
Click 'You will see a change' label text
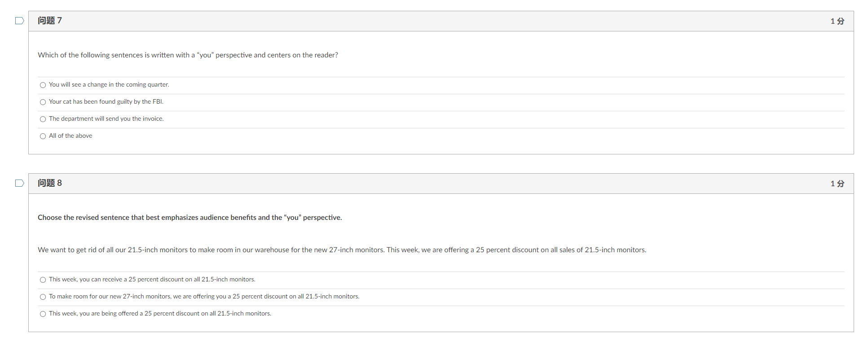pyautogui.click(x=109, y=84)
